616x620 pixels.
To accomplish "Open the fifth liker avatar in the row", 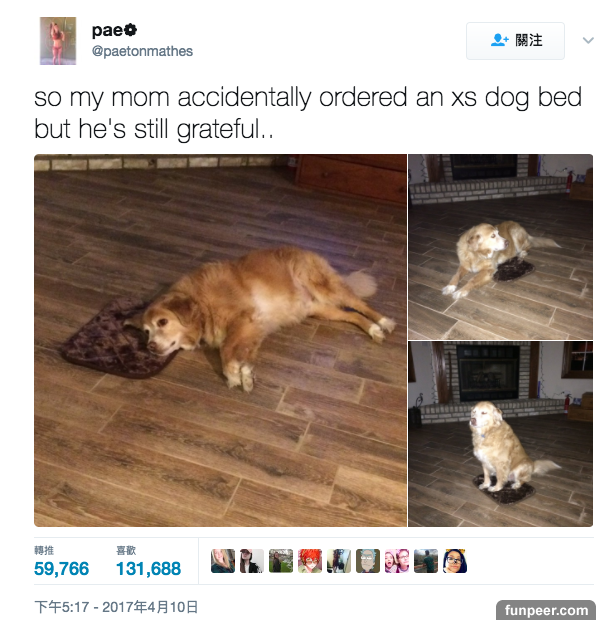I will point(339,561).
